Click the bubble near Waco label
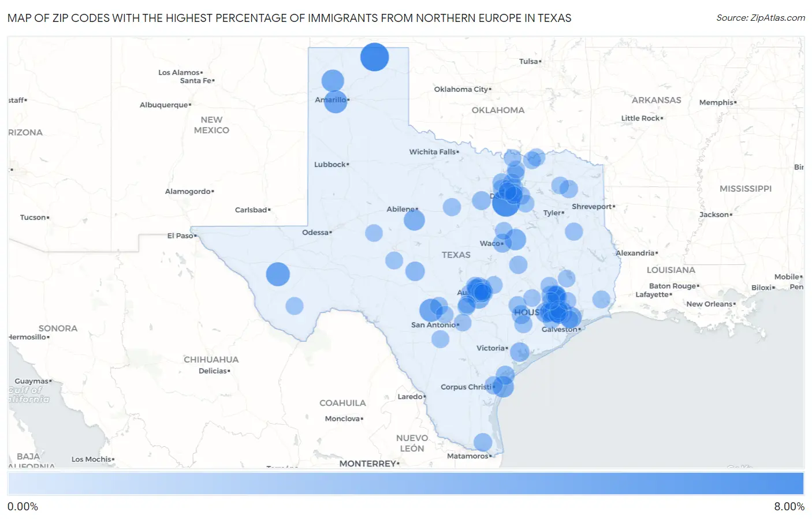The image size is (812, 519). (502, 243)
